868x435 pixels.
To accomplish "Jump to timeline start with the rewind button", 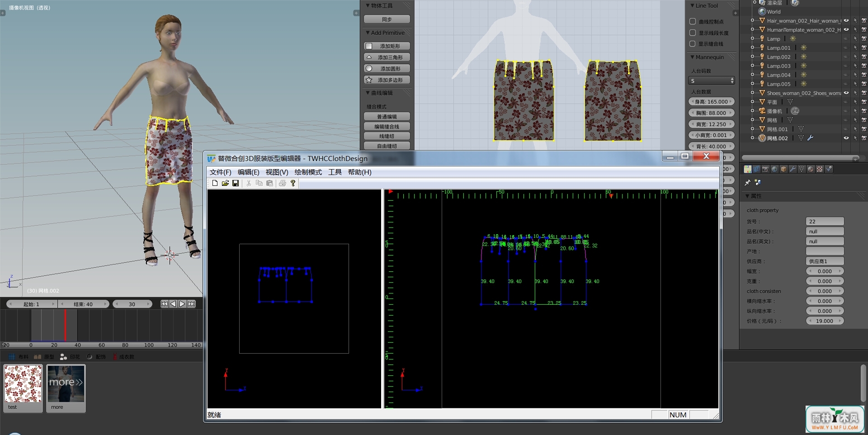I will click(x=165, y=304).
